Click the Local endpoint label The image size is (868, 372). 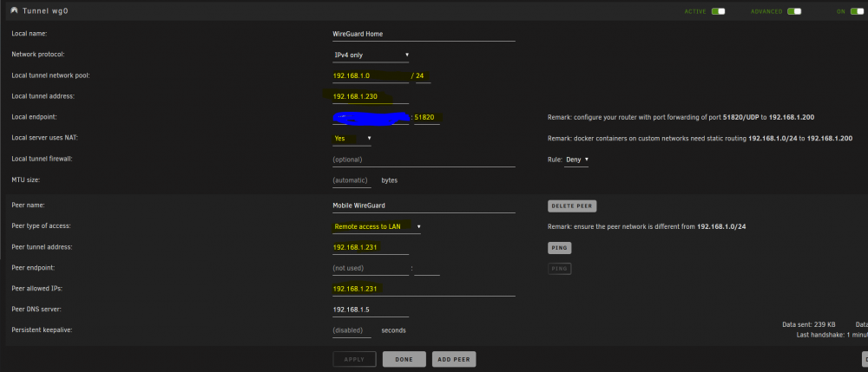[x=35, y=117]
